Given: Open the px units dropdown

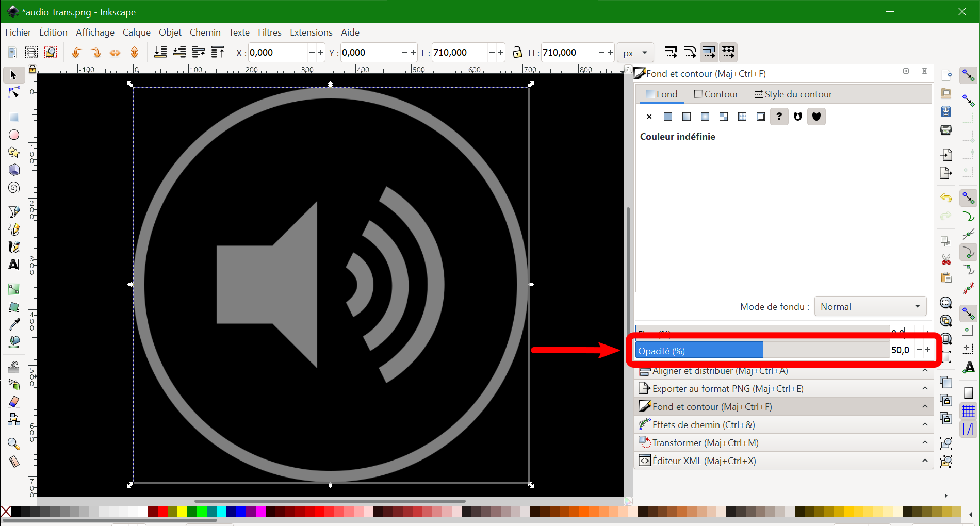Looking at the screenshot, I should point(635,53).
